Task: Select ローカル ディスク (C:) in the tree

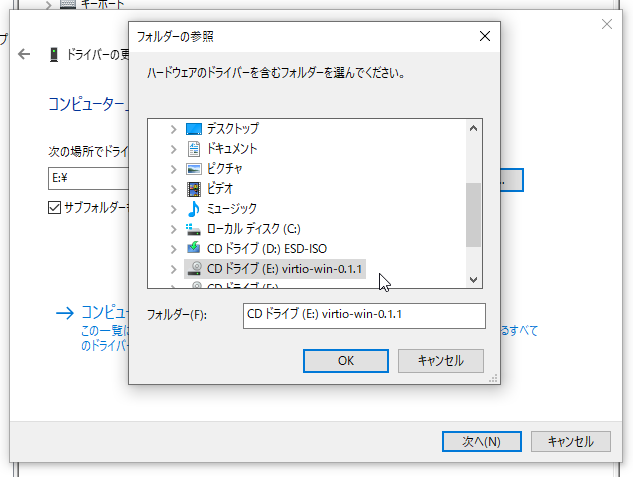Action: (x=254, y=229)
